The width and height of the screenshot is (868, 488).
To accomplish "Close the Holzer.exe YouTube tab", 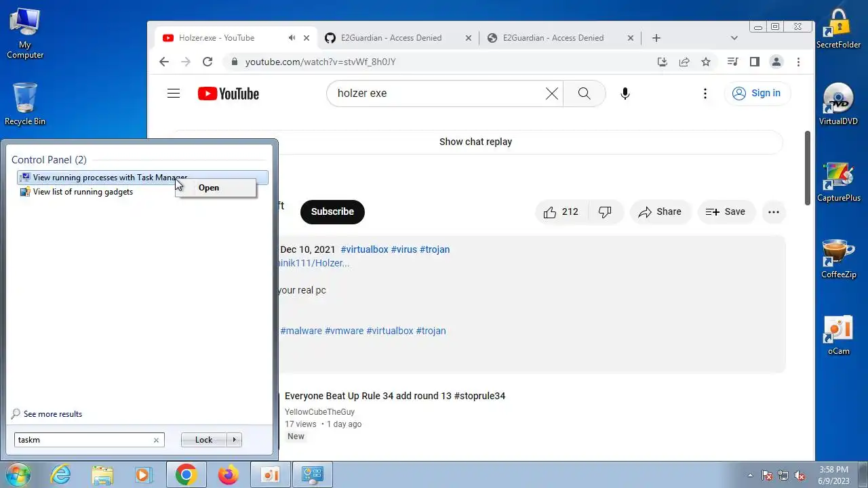I will [x=307, y=38].
